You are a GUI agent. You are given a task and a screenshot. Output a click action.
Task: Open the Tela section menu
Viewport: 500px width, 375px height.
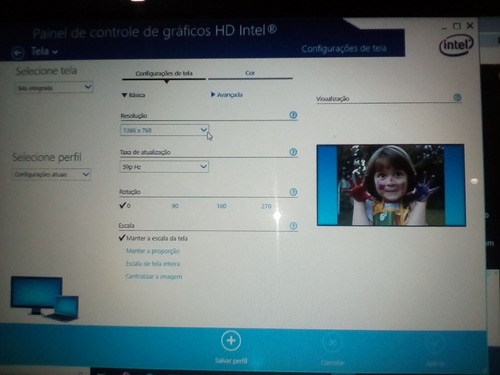tap(45, 51)
